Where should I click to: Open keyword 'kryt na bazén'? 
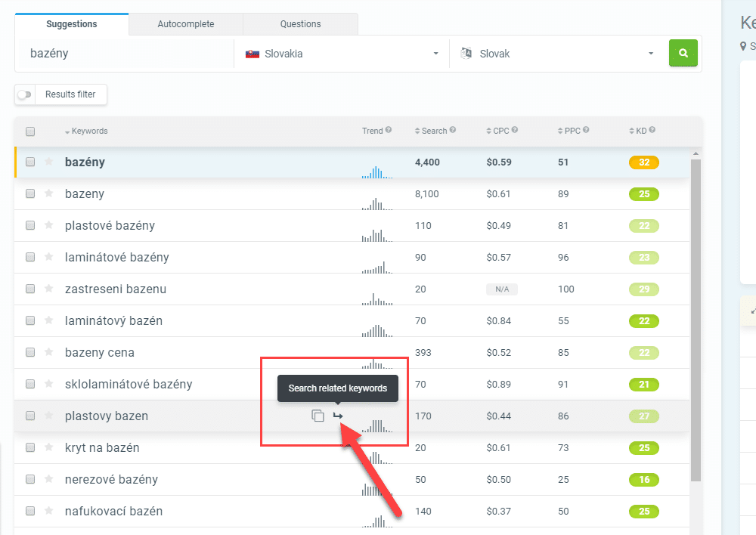coord(102,448)
